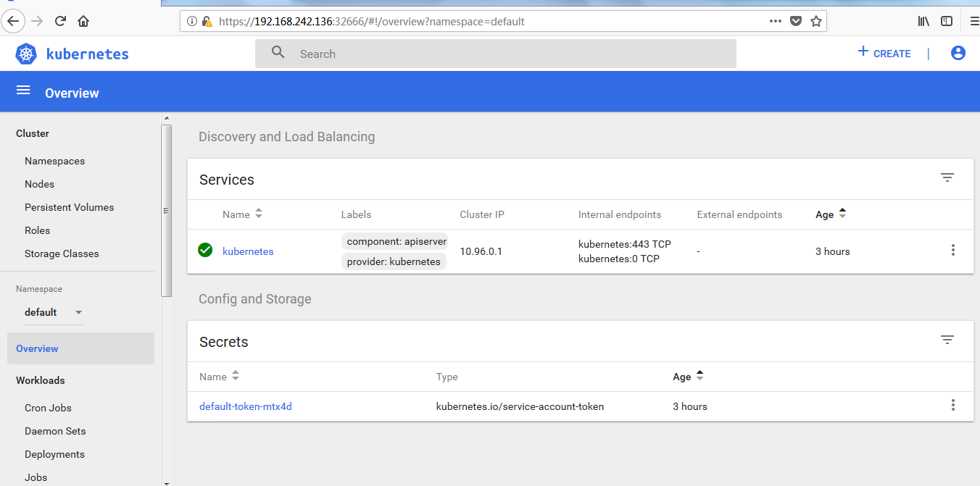Viewport: 980px width, 486px height.
Task: Click the browser Back arrow button
Action: [x=13, y=21]
